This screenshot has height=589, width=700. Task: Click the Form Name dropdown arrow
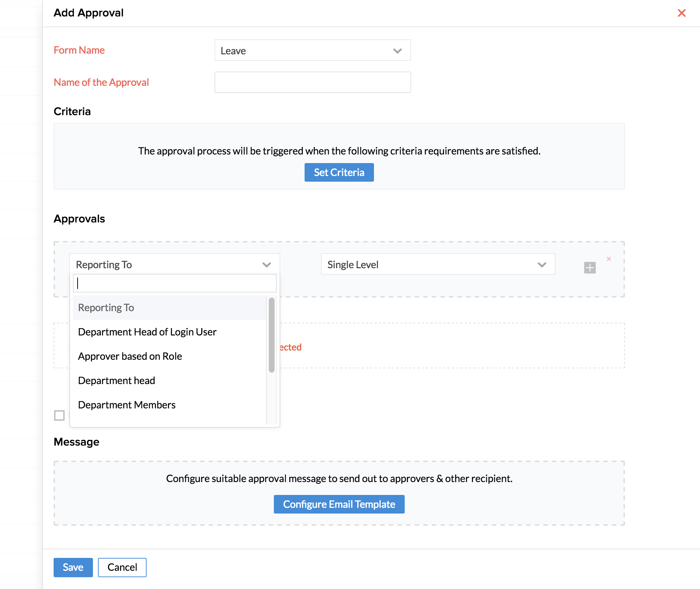pyautogui.click(x=397, y=51)
